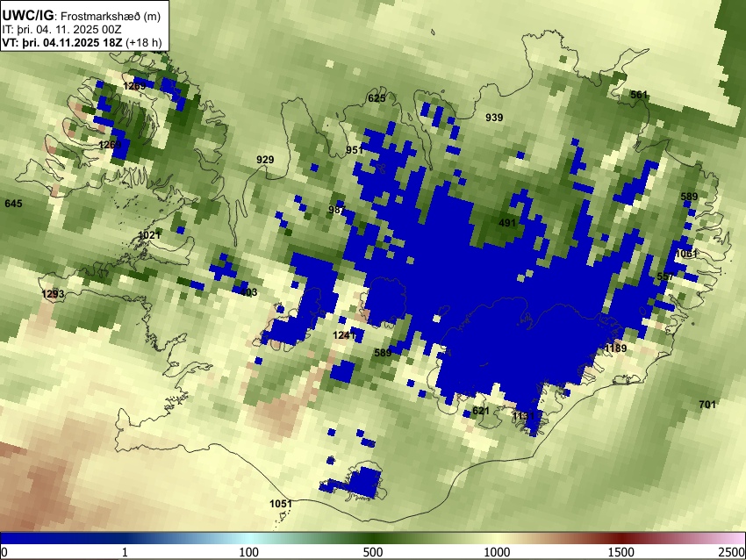Click the color scale label 500

coord(372,552)
